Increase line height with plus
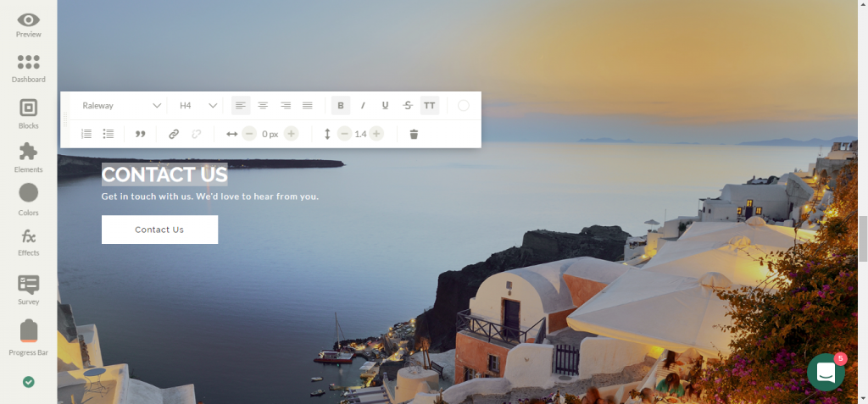Viewport: 868px width, 404px height. coord(376,134)
